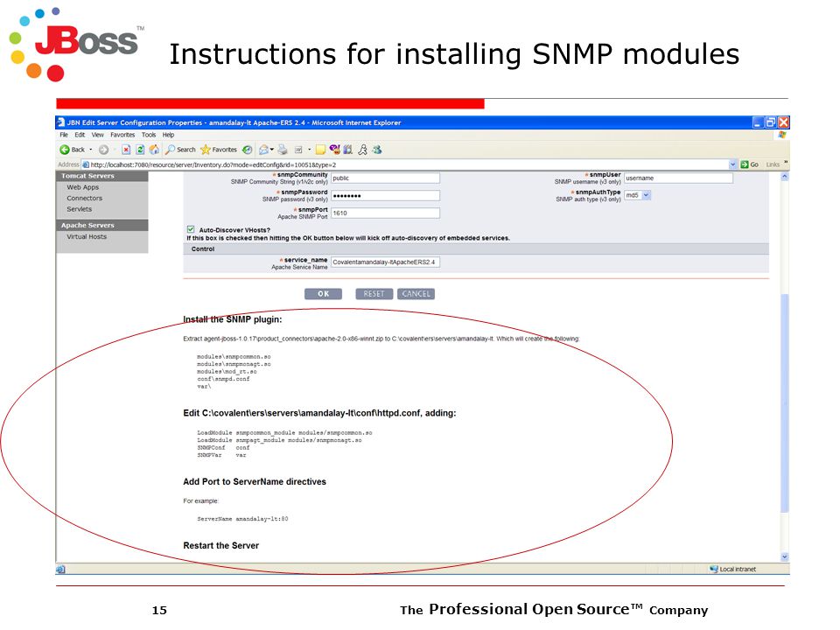Image resolution: width=840 pixels, height=630 pixels.
Task: Expand the address bar history dropdown
Action: coord(733,164)
